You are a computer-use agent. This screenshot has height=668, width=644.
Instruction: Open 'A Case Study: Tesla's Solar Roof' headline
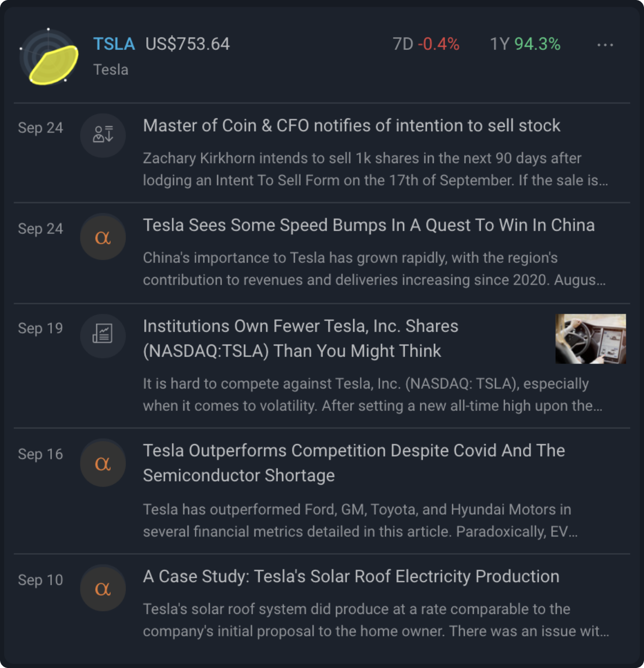point(351,577)
